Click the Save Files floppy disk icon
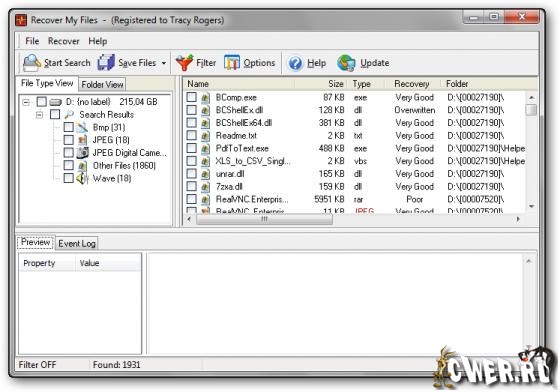Viewport: 560px width, 392px height. (x=106, y=63)
